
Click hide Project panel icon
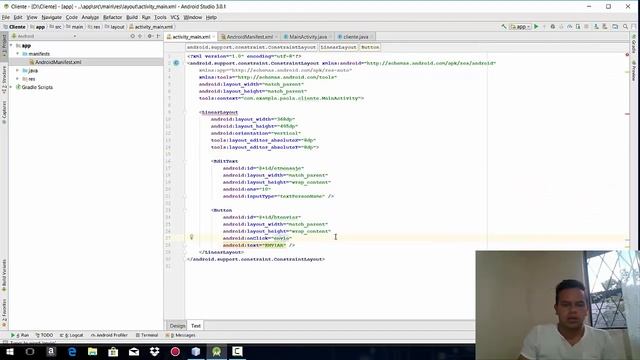pyautogui.click(x=158, y=36)
